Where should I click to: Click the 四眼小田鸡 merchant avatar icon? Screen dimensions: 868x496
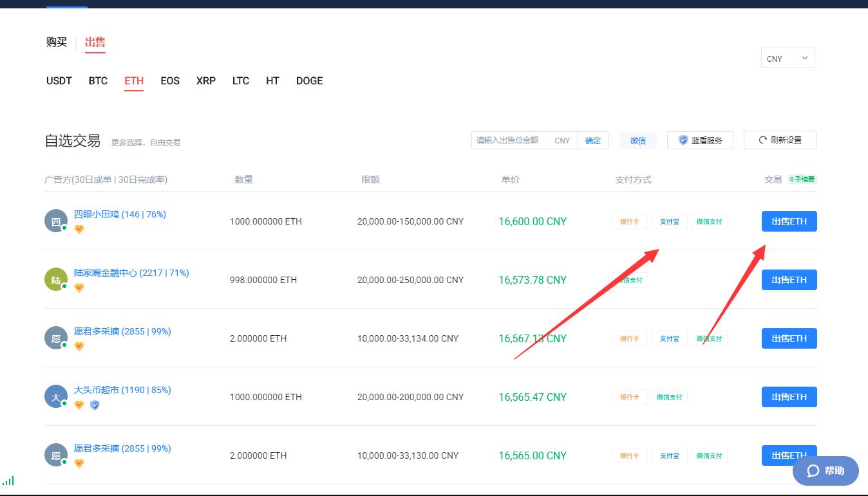(55, 221)
